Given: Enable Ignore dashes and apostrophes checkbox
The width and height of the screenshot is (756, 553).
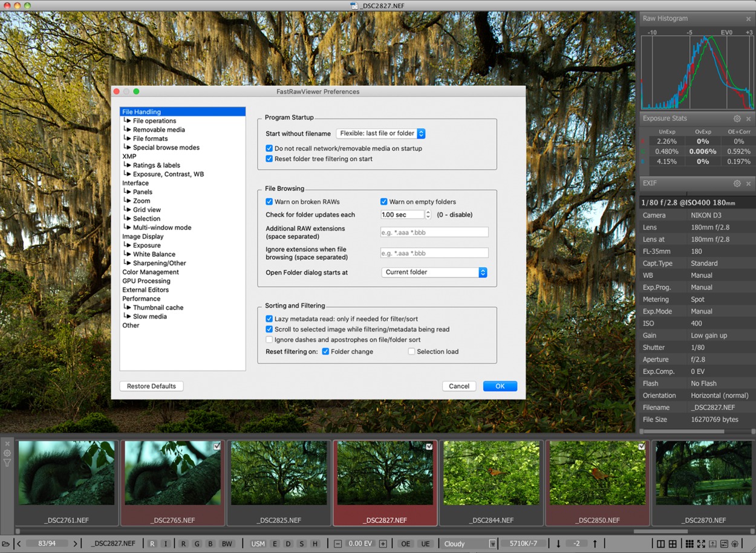Looking at the screenshot, I should click(269, 340).
